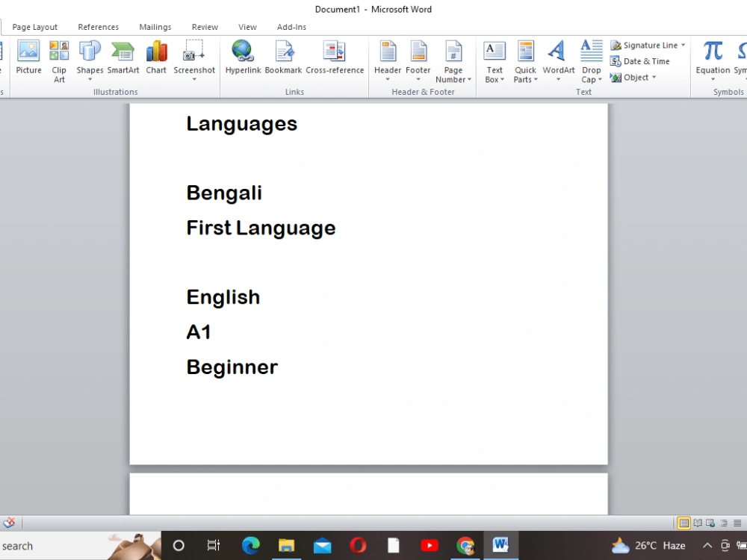The image size is (747, 560).
Task: Open the Add-Ins tab
Action: tap(291, 27)
